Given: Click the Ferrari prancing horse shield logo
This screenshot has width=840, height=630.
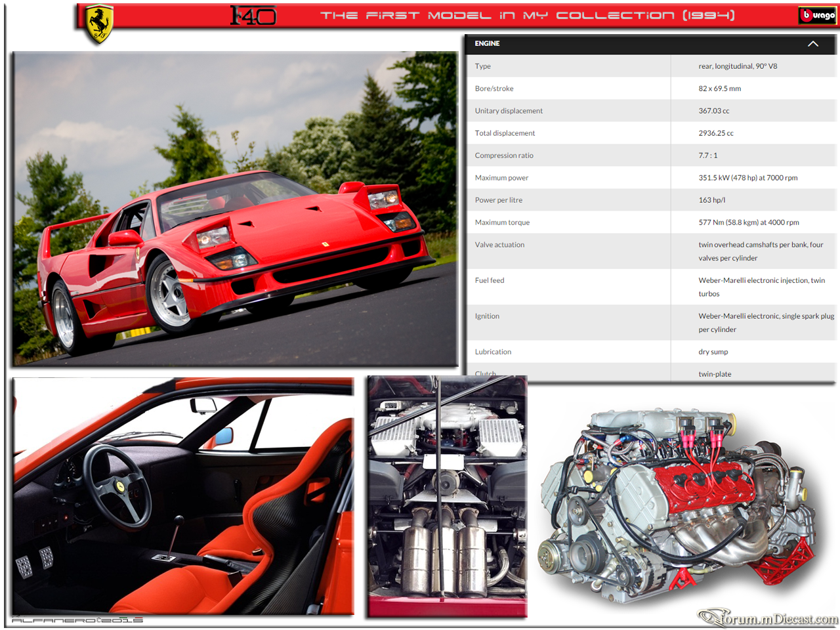Looking at the screenshot, I should coord(100,24).
